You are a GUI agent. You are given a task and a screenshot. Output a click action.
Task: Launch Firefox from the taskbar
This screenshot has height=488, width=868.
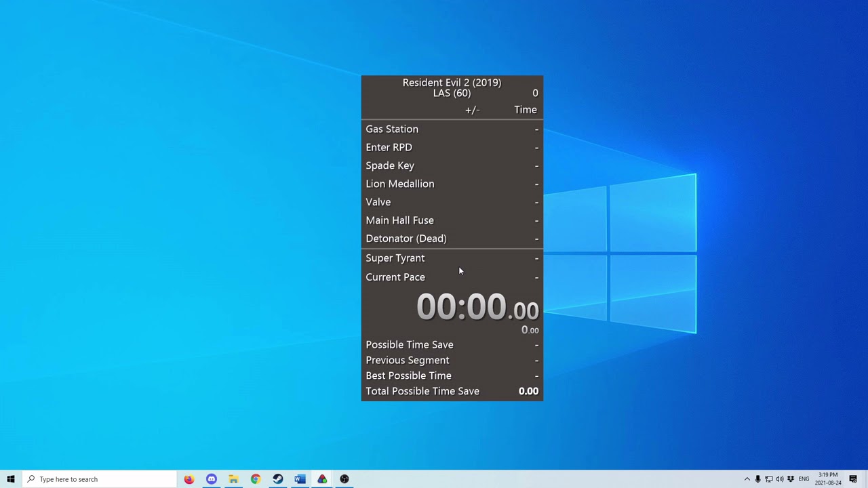click(x=189, y=479)
